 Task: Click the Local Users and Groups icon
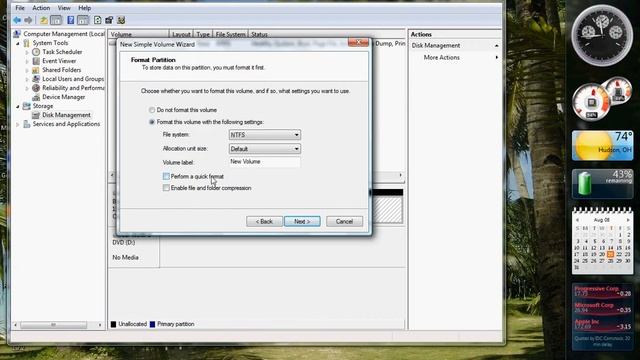click(36, 79)
